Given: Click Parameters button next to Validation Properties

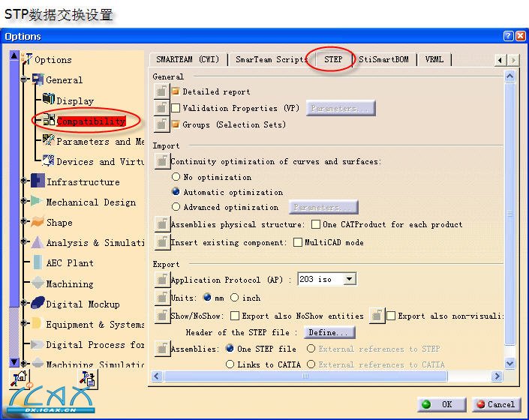Looking at the screenshot, I should pyautogui.click(x=341, y=108).
